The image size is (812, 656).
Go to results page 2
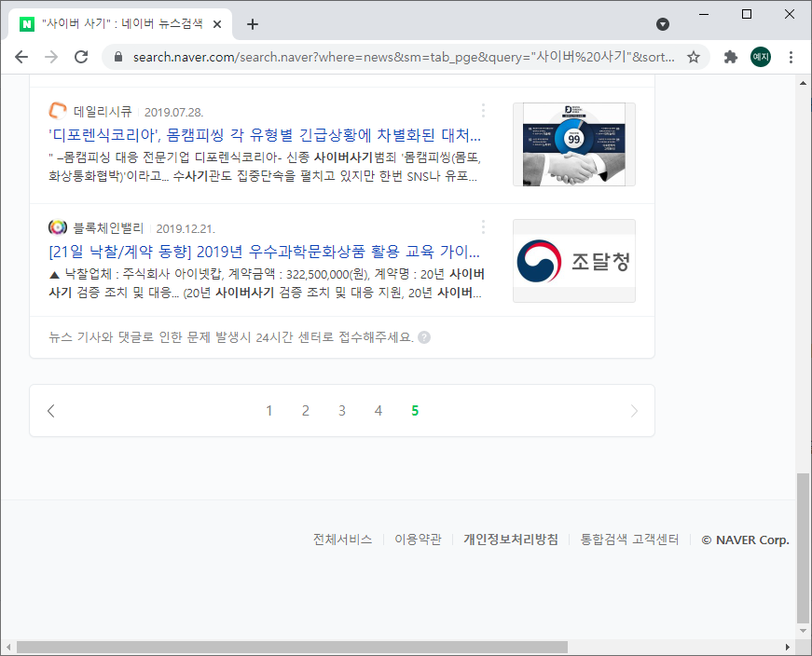point(306,411)
